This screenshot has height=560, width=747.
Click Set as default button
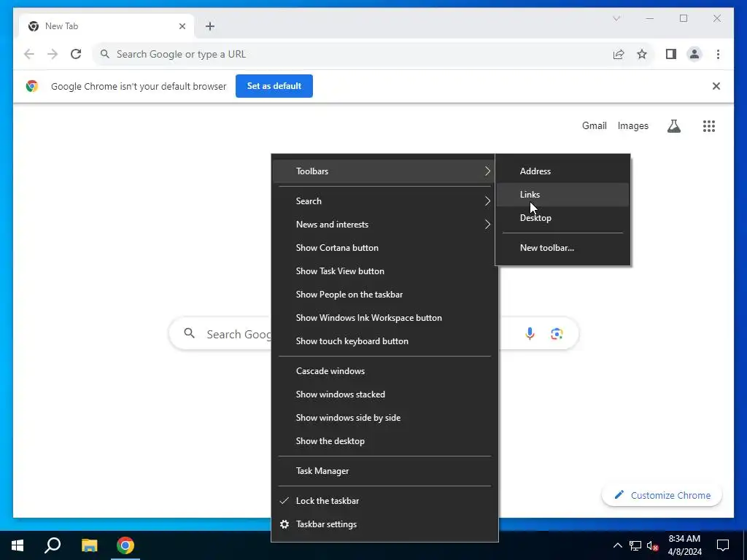pyautogui.click(x=274, y=86)
